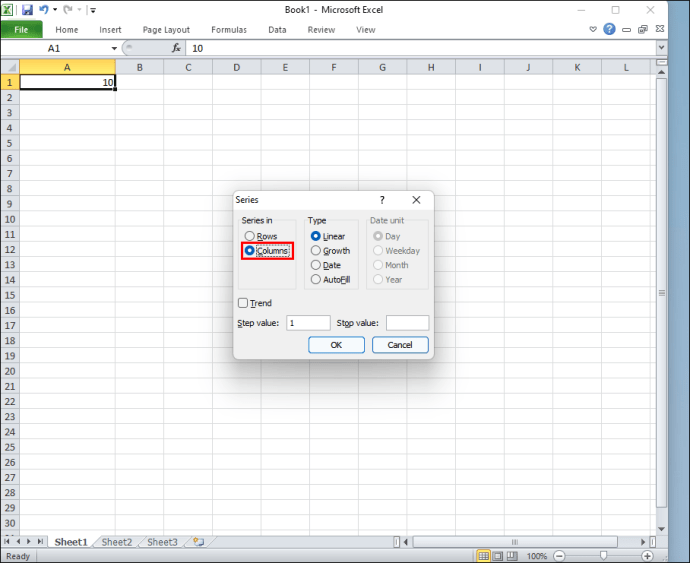Minimize the ribbon with the heart-shaped arrow icon
690x563 pixels.
593,29
